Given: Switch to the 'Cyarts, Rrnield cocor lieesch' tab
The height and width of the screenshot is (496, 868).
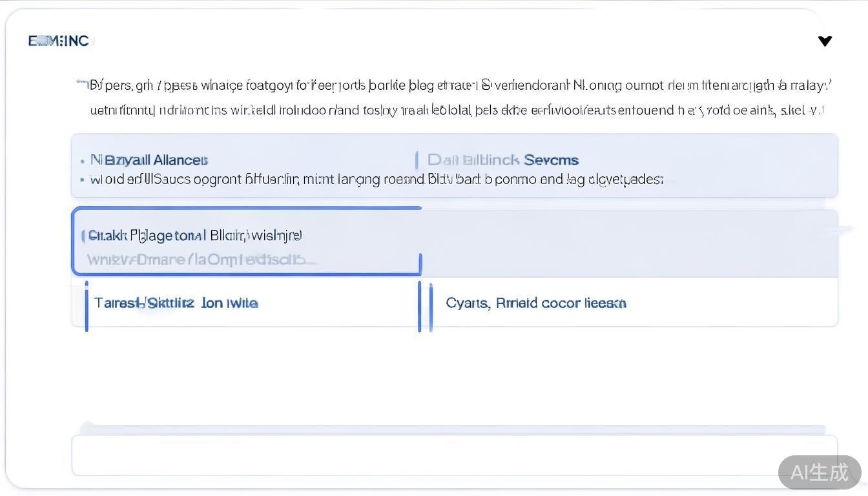Looking at the screenshot, I should [x=535, y=303].
